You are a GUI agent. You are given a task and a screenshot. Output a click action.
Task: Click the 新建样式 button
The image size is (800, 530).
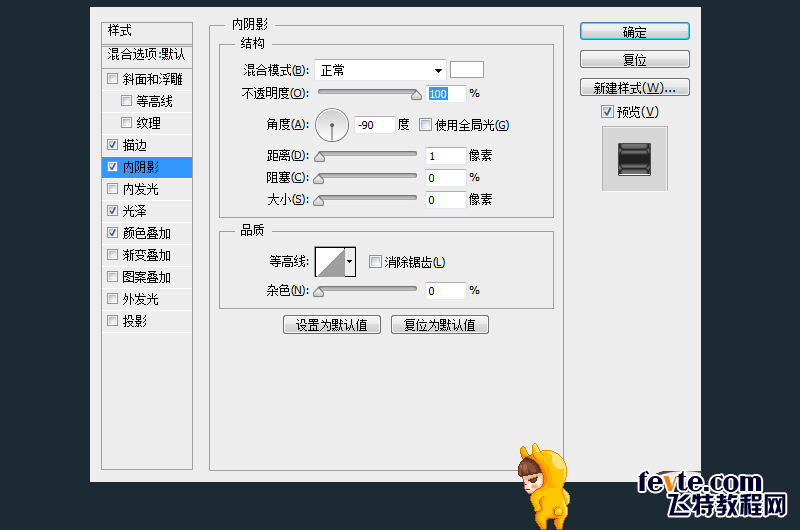(x=634, y=88)
